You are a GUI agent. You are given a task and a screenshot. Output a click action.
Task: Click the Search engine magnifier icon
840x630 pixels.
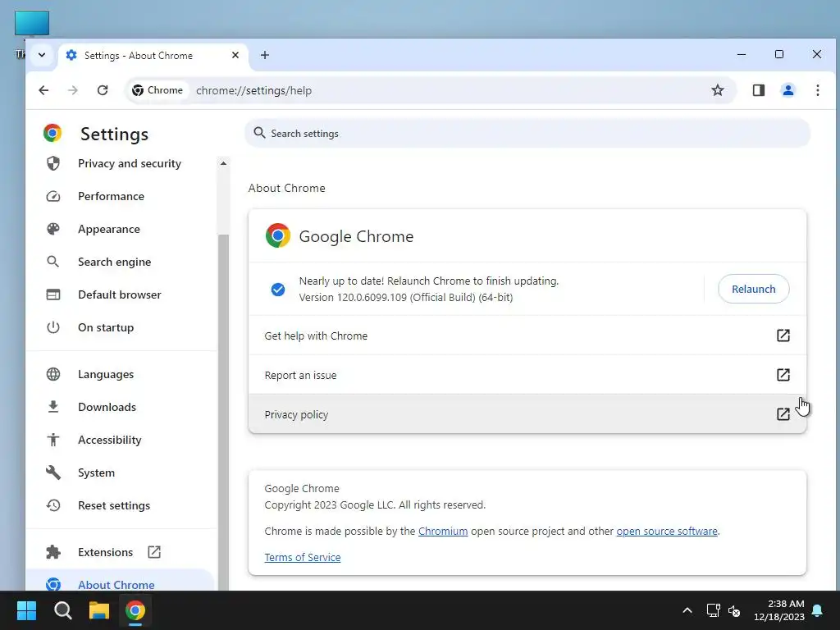click(x=53, y=262)
